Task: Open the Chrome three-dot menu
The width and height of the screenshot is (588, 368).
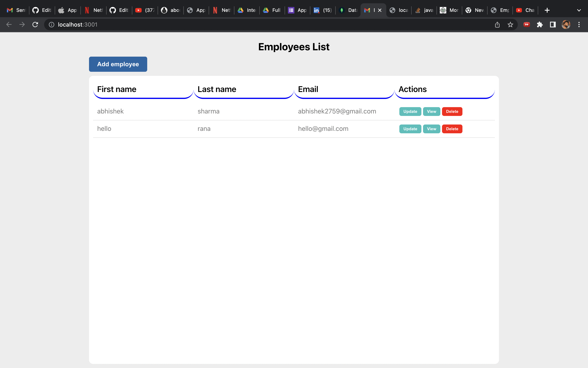Action: click(x=579, y=25)
